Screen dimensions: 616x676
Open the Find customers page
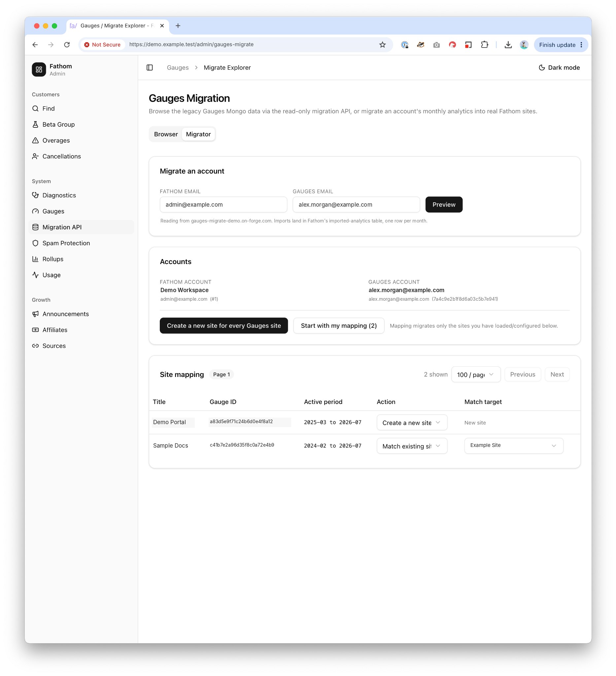[82, 108]
